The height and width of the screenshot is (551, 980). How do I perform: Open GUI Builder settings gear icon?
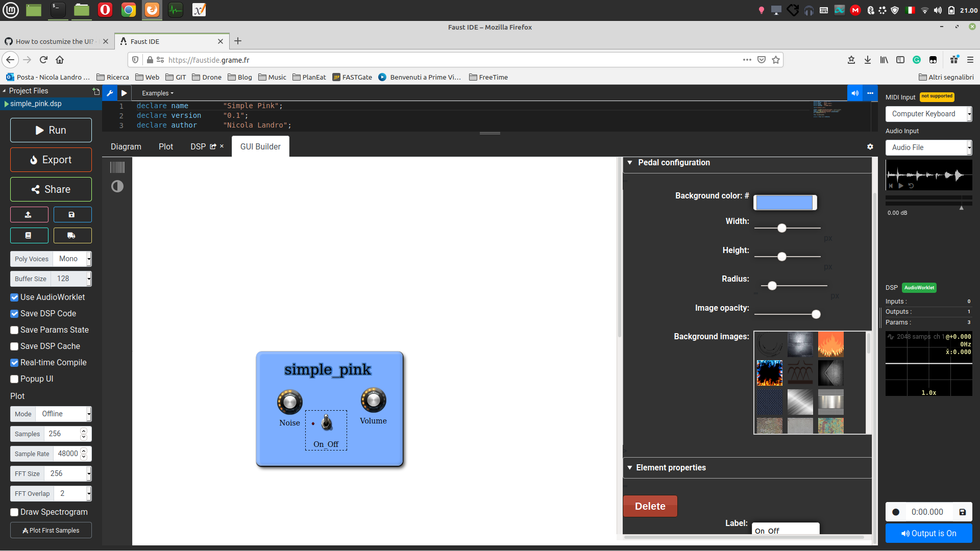(870, 146)
